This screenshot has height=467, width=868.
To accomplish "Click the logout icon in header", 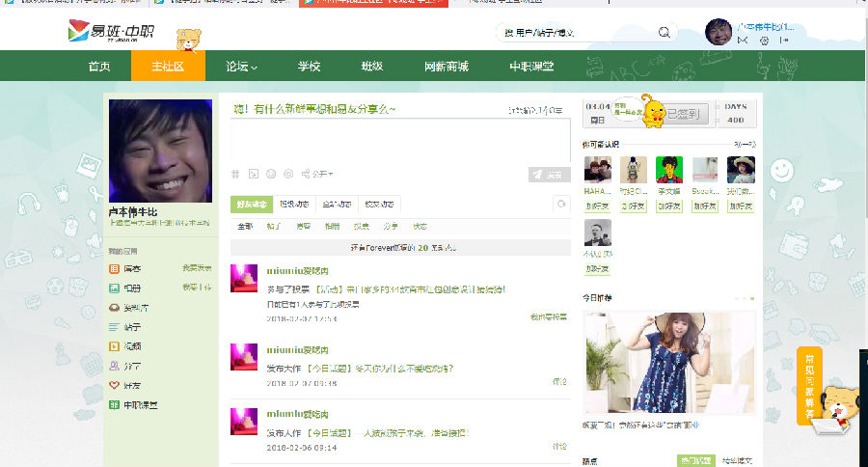I will [784, 41].
